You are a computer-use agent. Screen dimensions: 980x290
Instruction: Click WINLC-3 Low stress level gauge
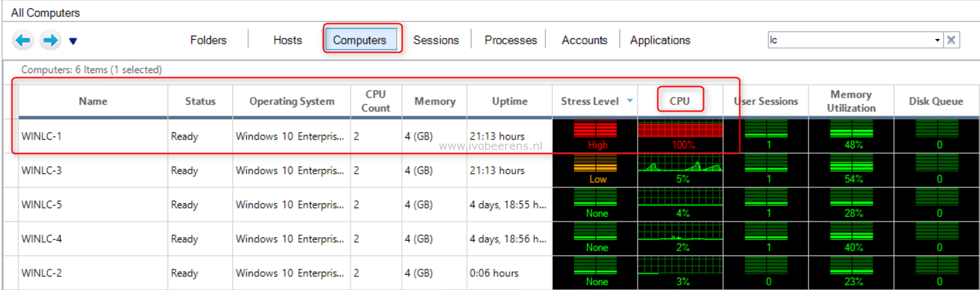click(595, 170)
